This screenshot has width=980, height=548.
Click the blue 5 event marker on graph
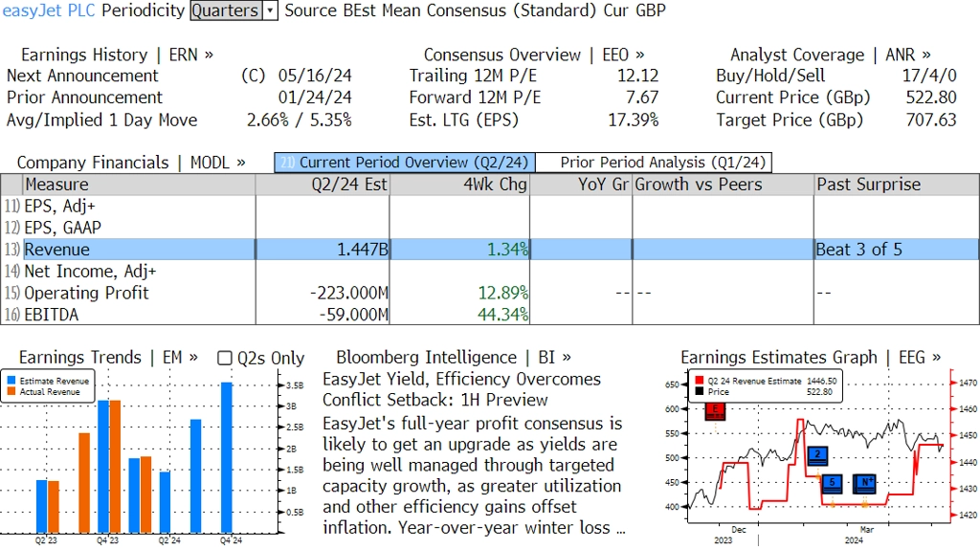click(x=832, y=484)
